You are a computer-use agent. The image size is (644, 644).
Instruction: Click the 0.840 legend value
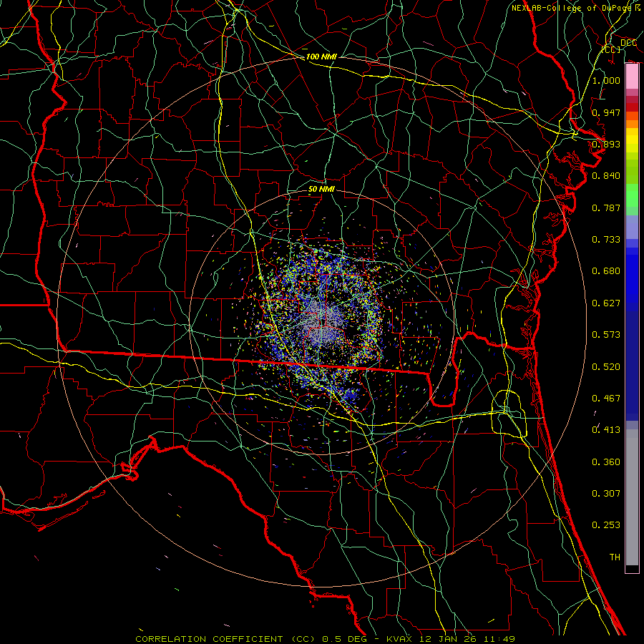(606, 176)
